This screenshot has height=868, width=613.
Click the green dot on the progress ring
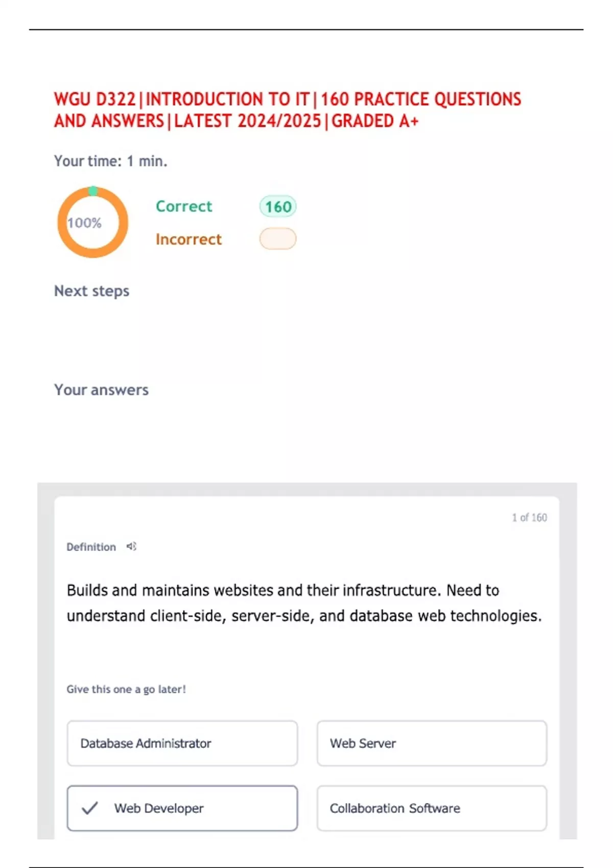(x=93, y=191)
